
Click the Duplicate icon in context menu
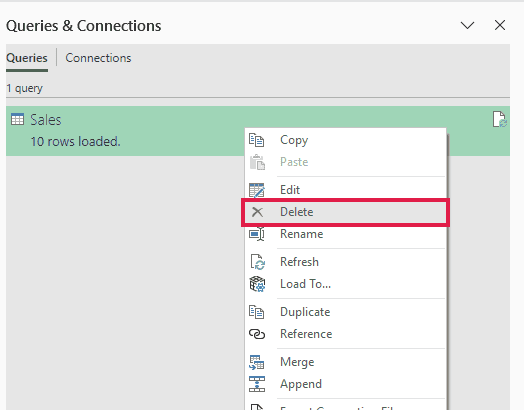click(256, 312)
